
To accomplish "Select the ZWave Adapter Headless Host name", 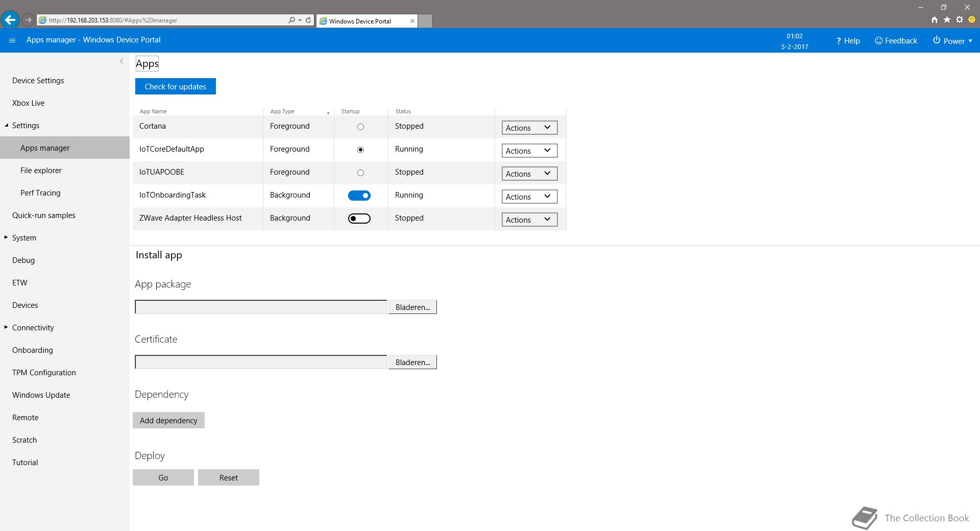I will point(190,218).
